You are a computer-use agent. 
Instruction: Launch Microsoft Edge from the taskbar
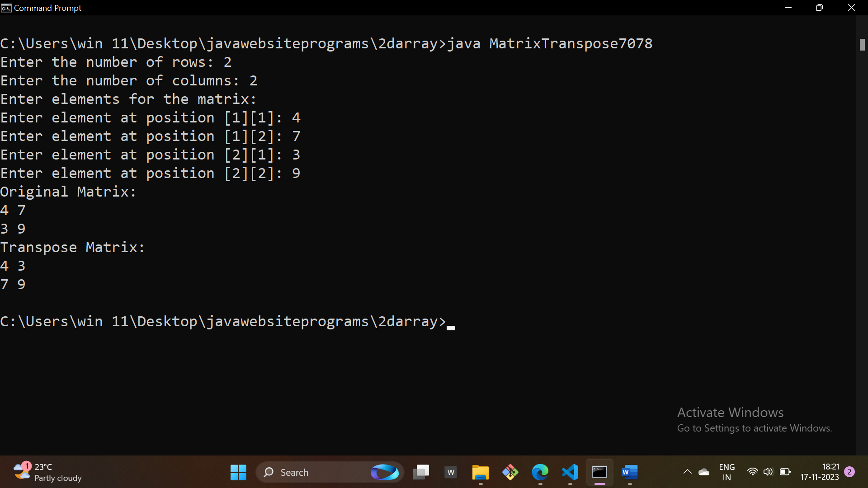540,472
